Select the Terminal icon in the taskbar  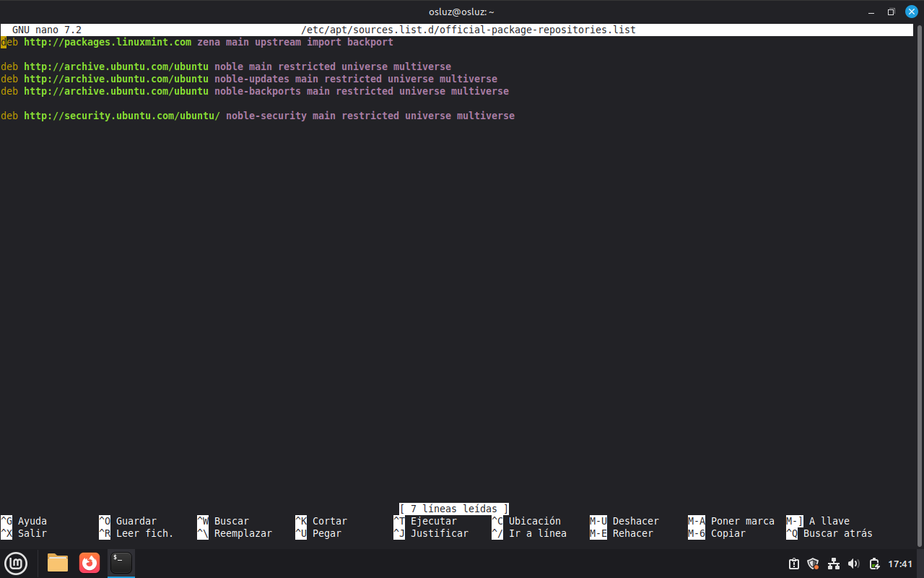121,563
